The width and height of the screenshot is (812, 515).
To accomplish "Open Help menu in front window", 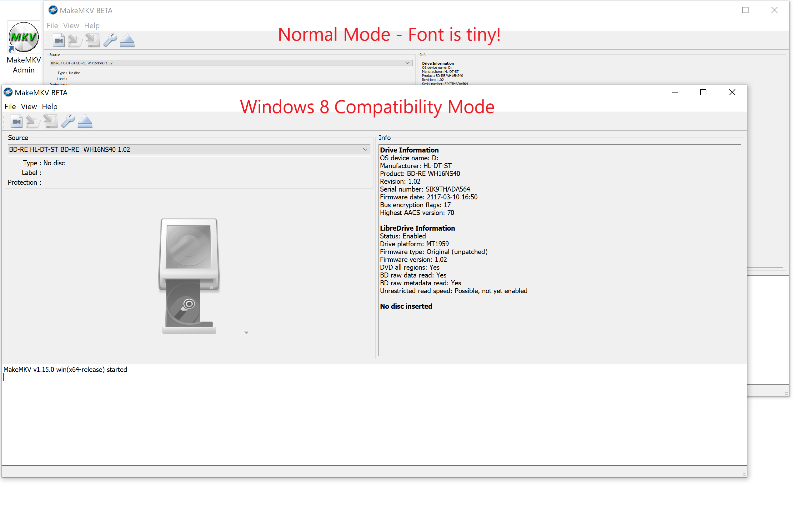I will click(x=50, y=107).
